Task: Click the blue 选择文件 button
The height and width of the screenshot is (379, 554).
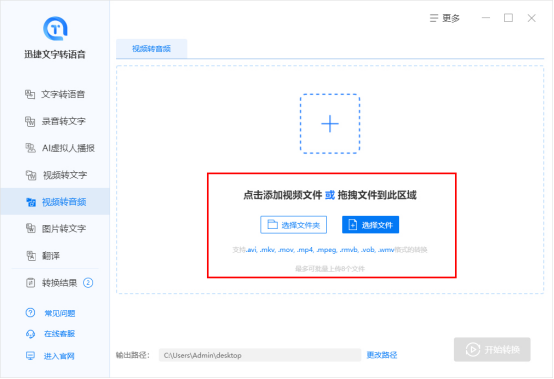Action: coord(371,225)
